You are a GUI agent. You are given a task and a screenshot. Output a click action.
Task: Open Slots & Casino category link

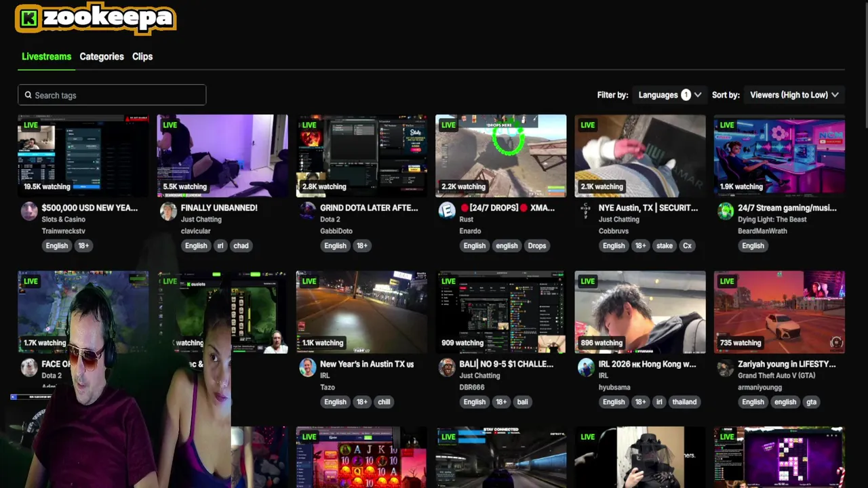pyautogui.click(x=64, y=220)
